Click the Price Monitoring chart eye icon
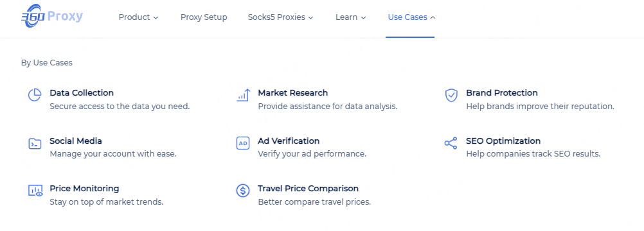Viewport: 644px width, 231px height. click(35, 191)
